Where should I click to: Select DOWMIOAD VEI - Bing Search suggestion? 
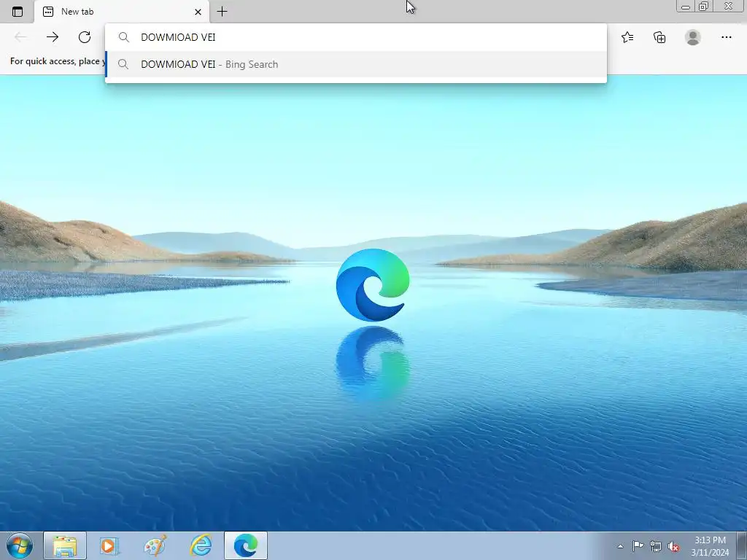click(356, 64)
